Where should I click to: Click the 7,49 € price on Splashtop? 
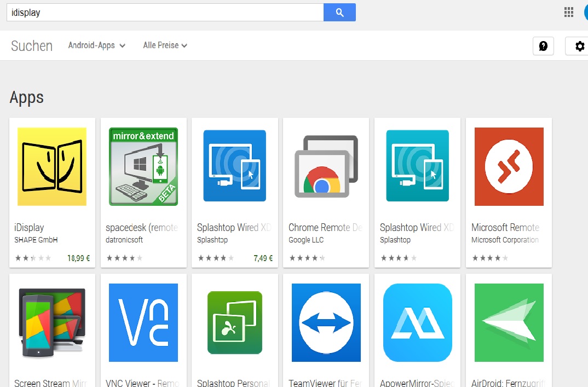pyautogui.click(x=263, y=258)
